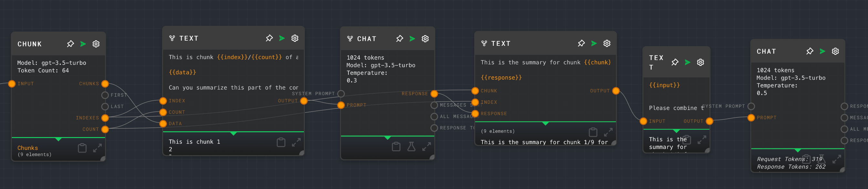Click the COUNT input port on first Text node
868x189 pixels.
[x=163, y=112]
